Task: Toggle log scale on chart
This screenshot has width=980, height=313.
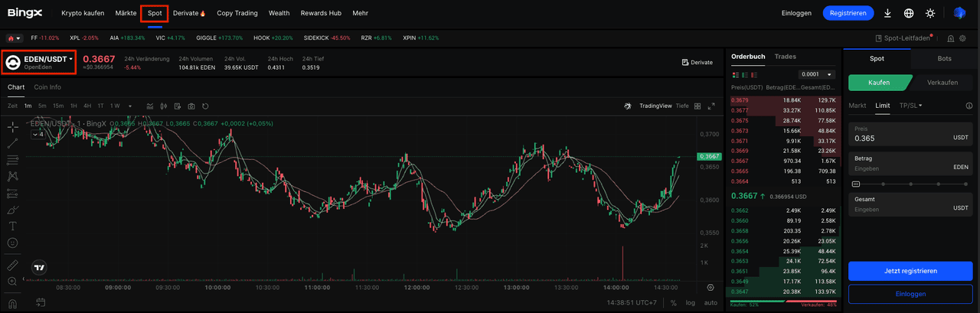Action: [691, 303]
